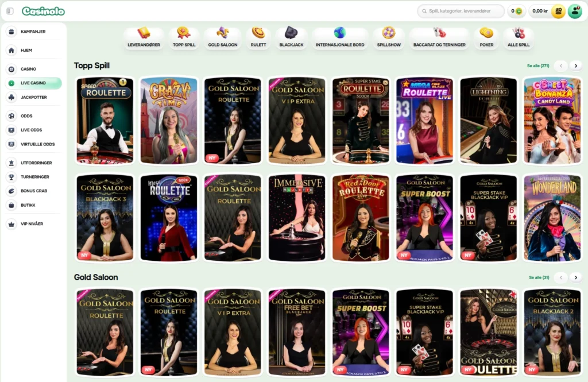Select the Casino chip icon in sidebar
Viewport: 588px width, 382px height.
point(11,69)
